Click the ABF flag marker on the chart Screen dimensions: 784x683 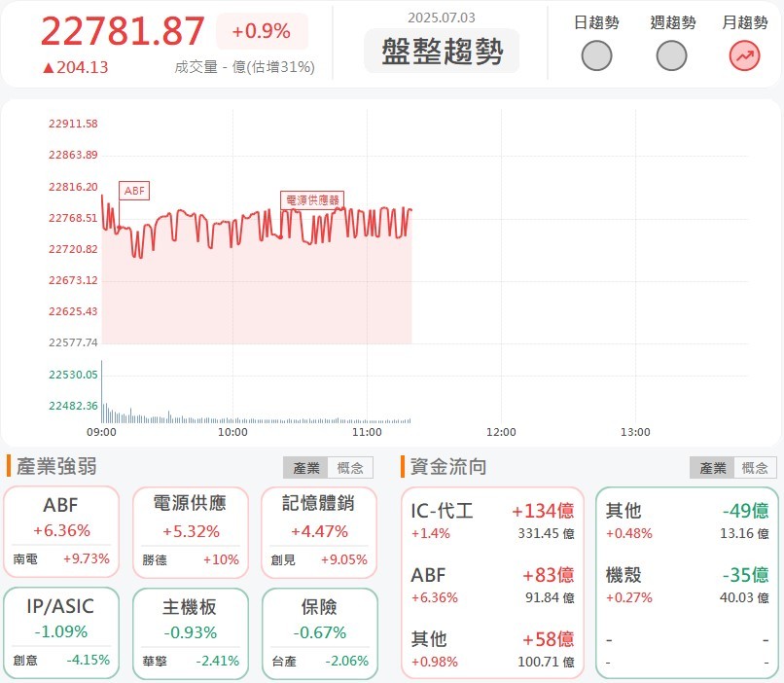point(133,191)
